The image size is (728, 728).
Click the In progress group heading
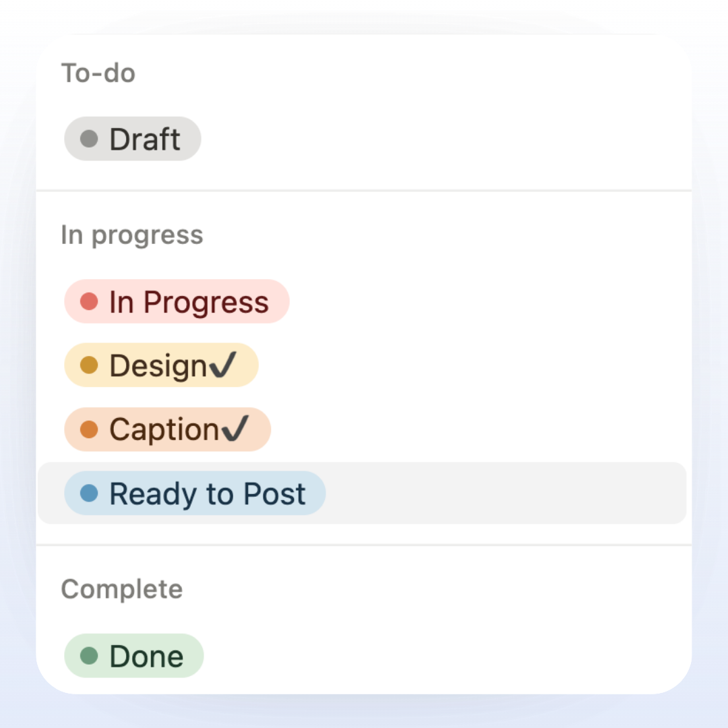[x=132, y=235]
